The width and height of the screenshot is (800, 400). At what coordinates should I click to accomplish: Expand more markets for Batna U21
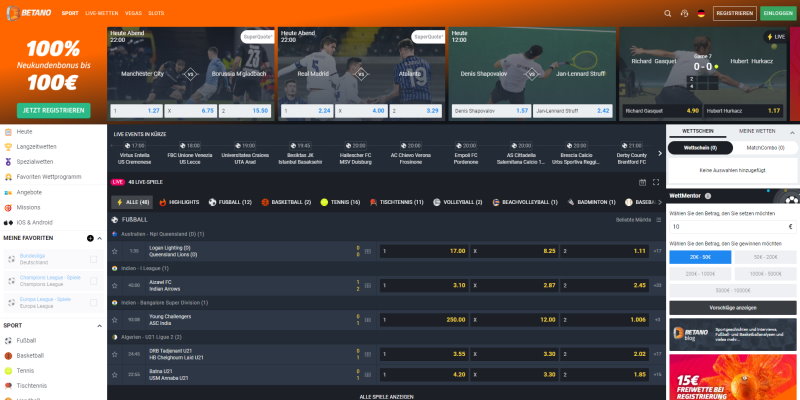pyautogui.click(x=657, y=374)
